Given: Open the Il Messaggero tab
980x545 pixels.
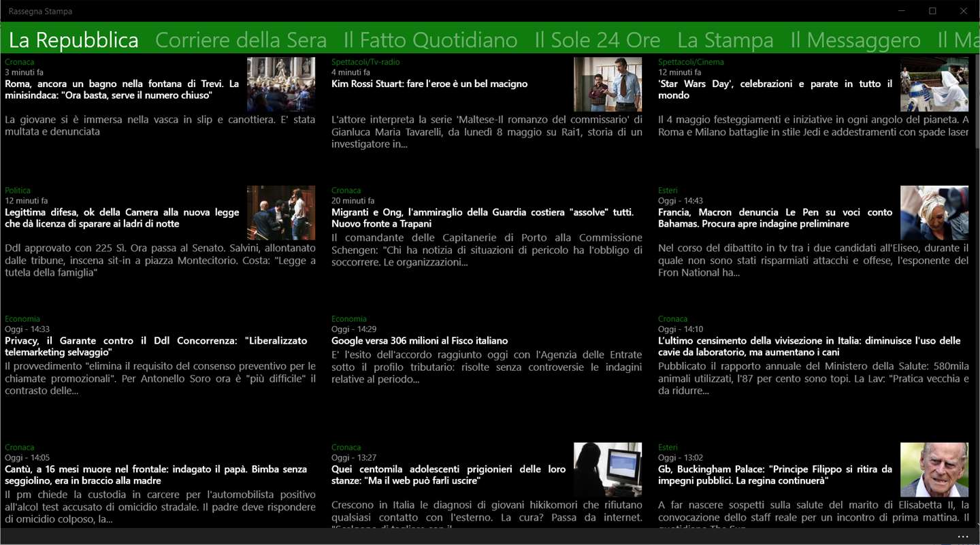Looking at the screenshot, I should (855, 40).
